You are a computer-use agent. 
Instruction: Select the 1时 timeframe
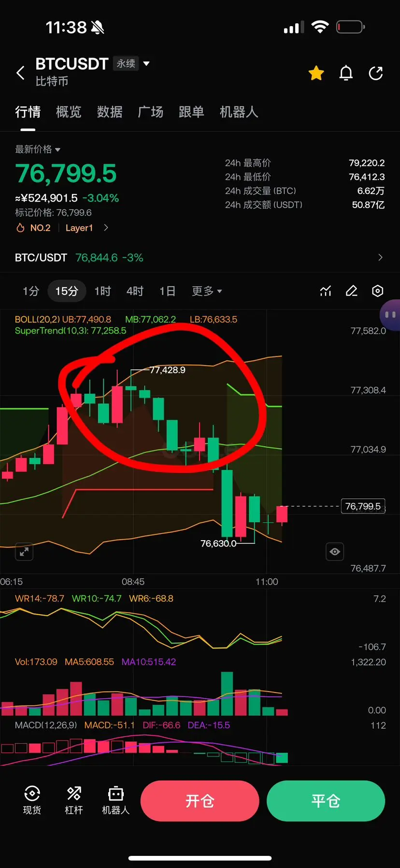tap(102, 291)
